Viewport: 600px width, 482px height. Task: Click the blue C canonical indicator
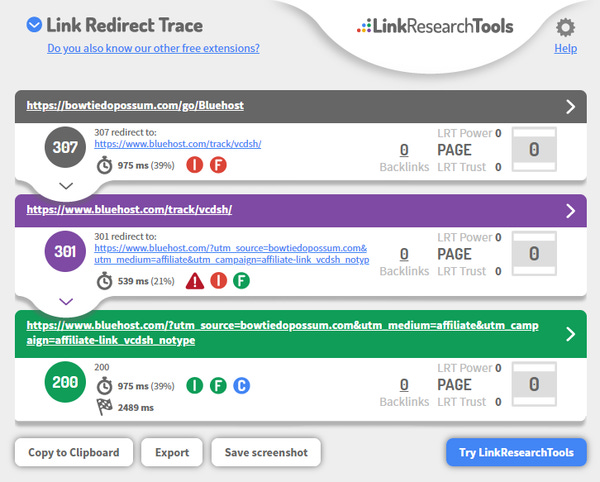pos(241,385)
